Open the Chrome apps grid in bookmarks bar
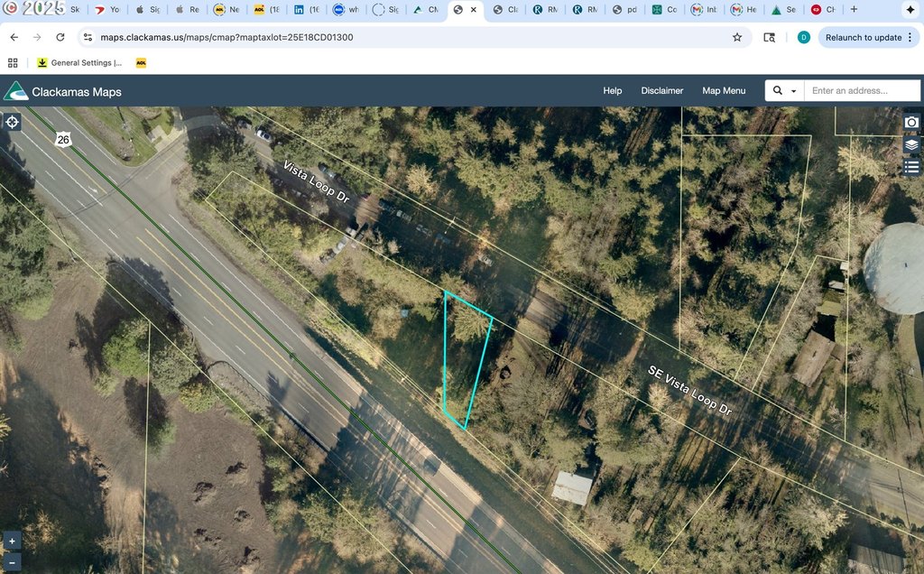 pos(13,63)
